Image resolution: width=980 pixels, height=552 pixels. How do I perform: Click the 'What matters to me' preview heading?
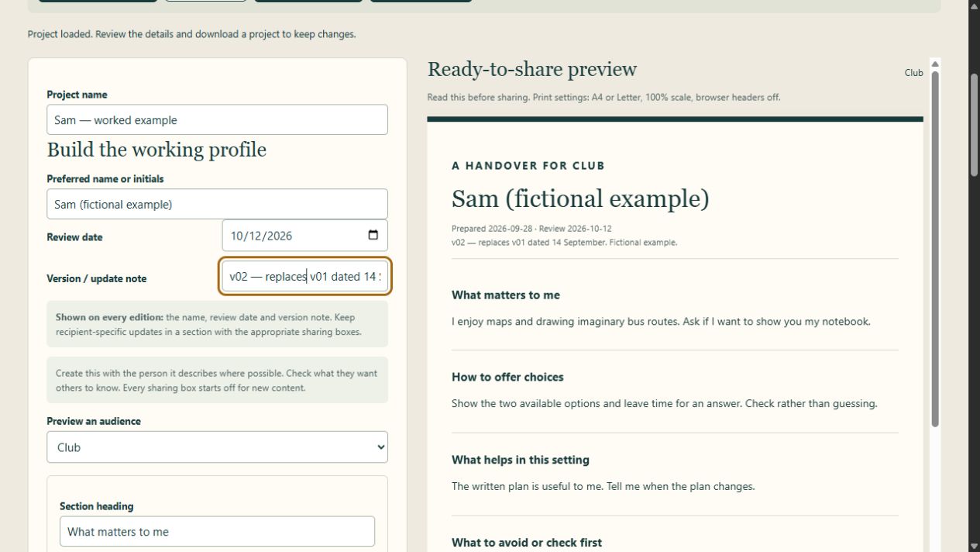click(506, 295)
